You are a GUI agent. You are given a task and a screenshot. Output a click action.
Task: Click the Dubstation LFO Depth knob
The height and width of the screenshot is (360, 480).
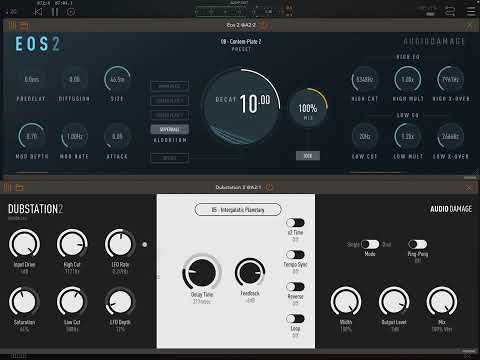tap(120, 302)
